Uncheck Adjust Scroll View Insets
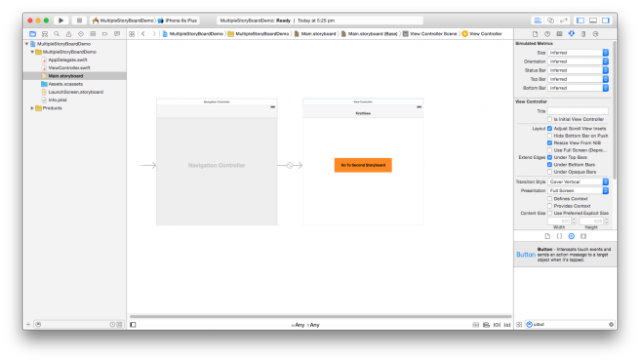 tap(550, 129)
